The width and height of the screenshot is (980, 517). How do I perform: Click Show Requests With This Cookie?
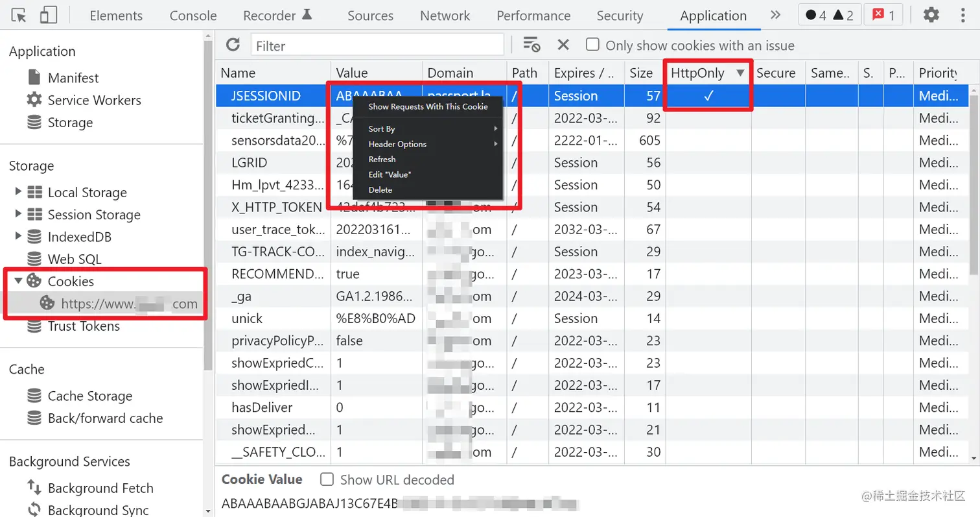click(428, 106)
